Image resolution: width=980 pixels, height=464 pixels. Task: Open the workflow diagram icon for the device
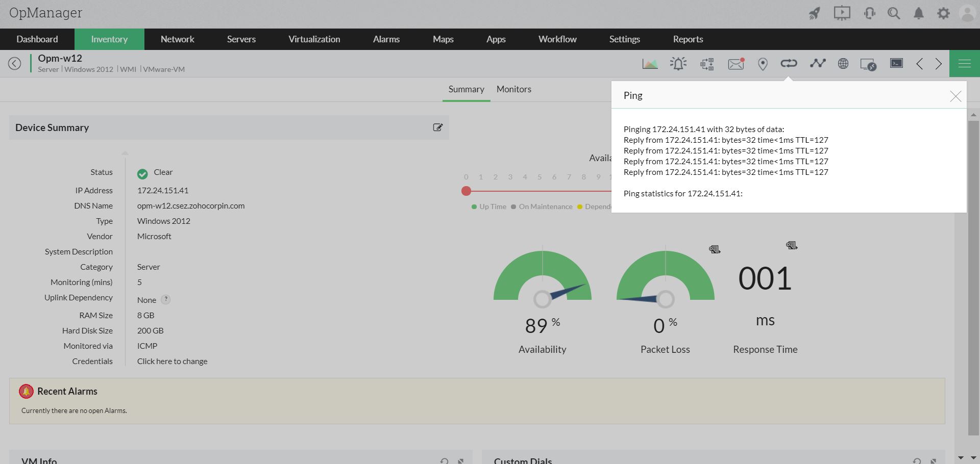point(707,64)
